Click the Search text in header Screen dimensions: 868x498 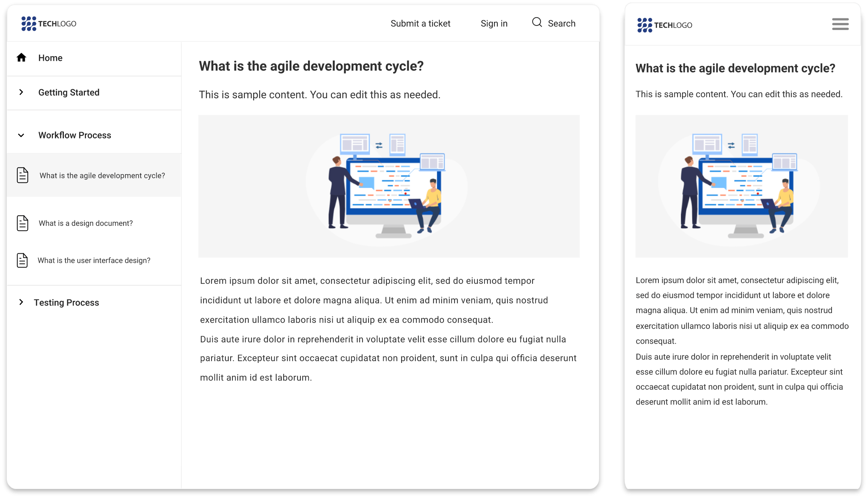pyautogui.click(x=562, y=24)
